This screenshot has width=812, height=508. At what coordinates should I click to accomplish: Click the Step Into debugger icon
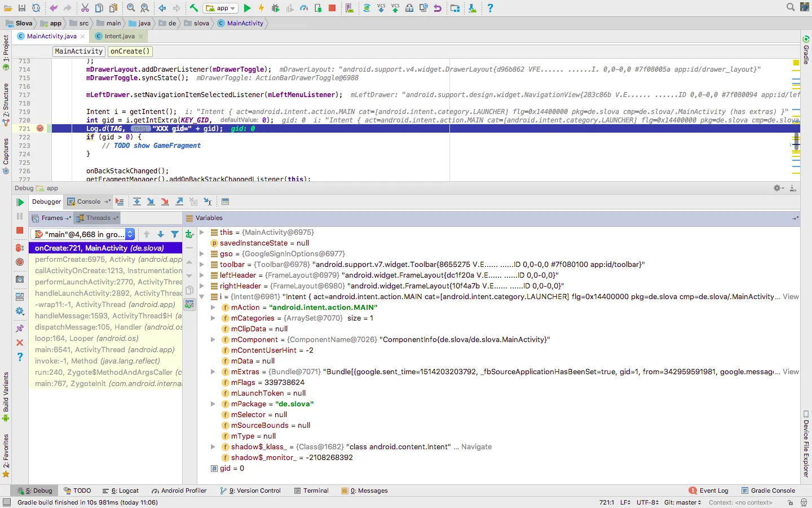[151, 202]
